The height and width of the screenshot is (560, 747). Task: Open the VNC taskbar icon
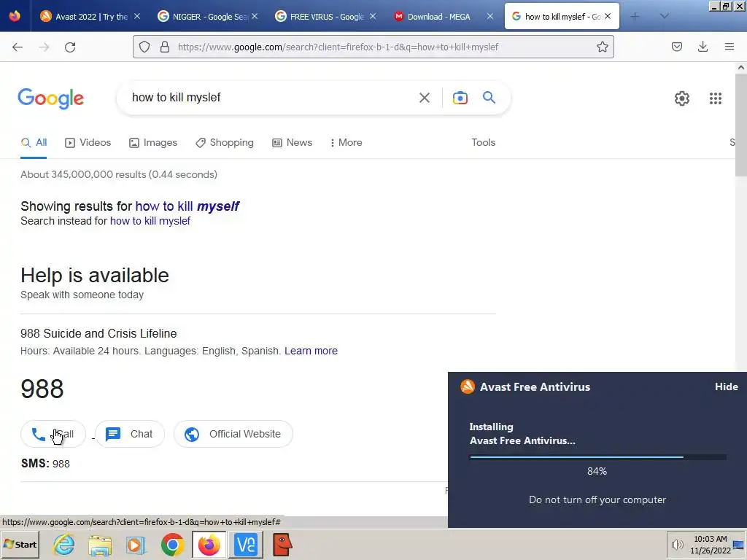click(246, 544)
